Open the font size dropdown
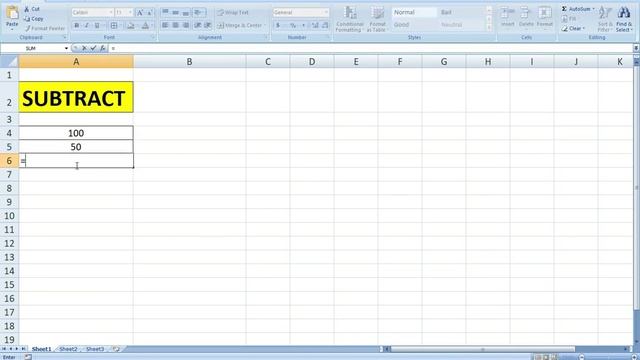This screenshot has height=360, width=640. [x=130, y=13]
